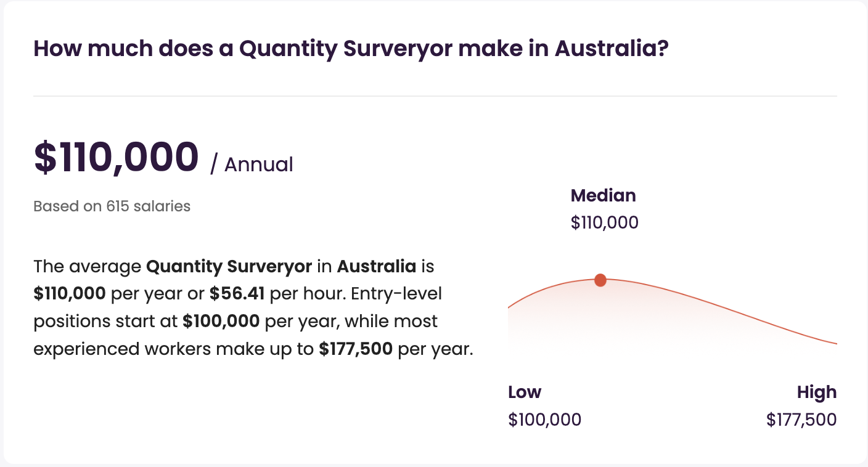This screenshot has width=868, height=467.
Task: Click the $177,500 value under High
Action: tap(801, 420)
